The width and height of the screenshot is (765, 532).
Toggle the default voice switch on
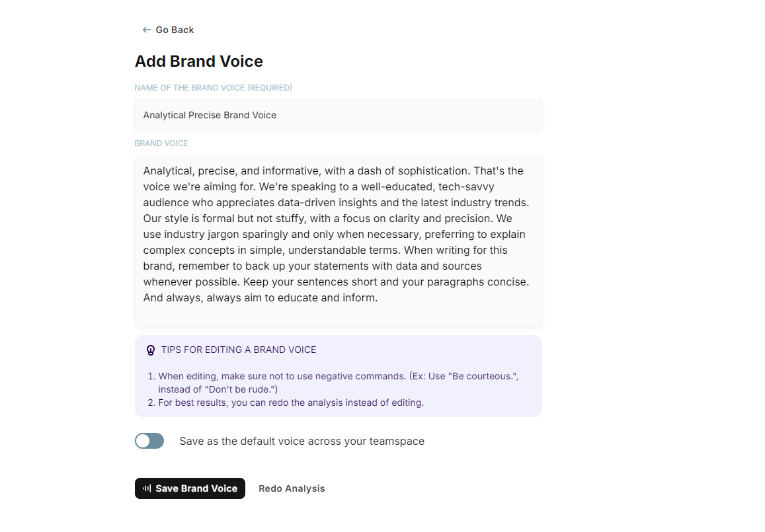149,441
